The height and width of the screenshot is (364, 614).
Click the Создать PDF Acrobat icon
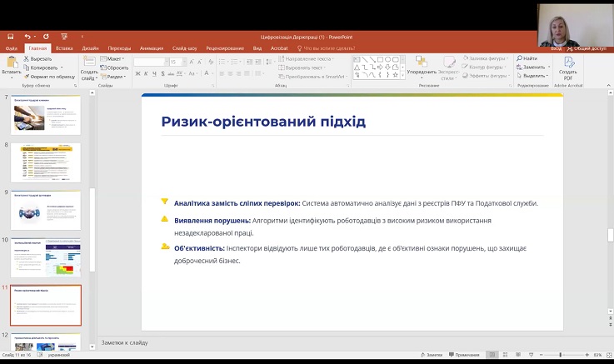(568, 67)
